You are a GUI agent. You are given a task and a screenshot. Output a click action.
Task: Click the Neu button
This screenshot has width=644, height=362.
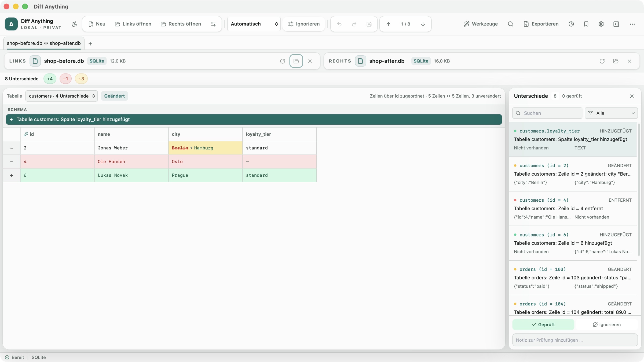[x=97, y=24]
